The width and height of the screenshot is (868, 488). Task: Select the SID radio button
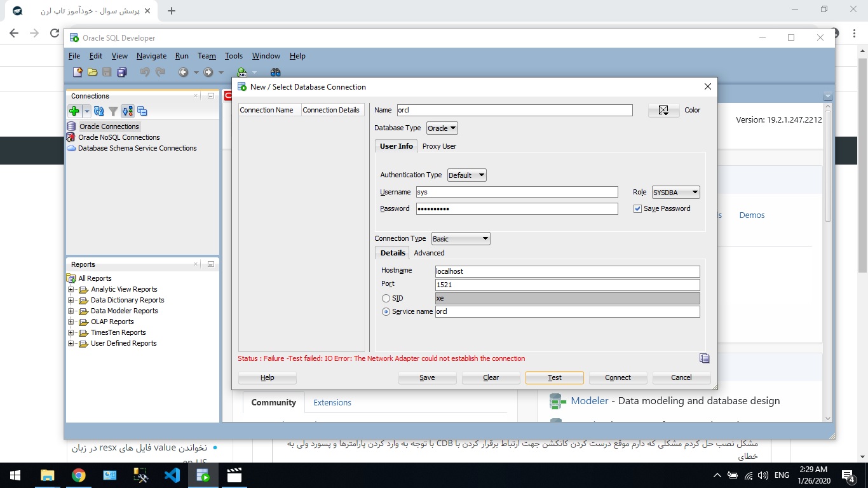386,299
